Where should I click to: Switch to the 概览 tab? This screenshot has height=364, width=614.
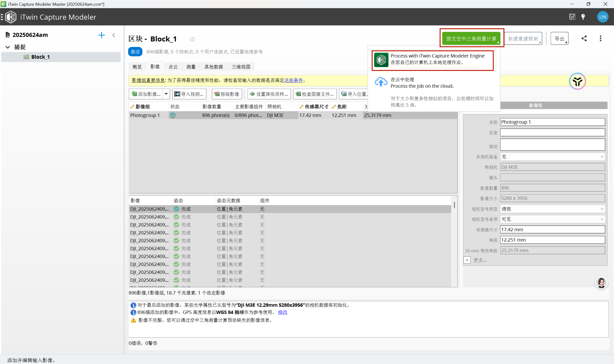click(x=137, y=67)
